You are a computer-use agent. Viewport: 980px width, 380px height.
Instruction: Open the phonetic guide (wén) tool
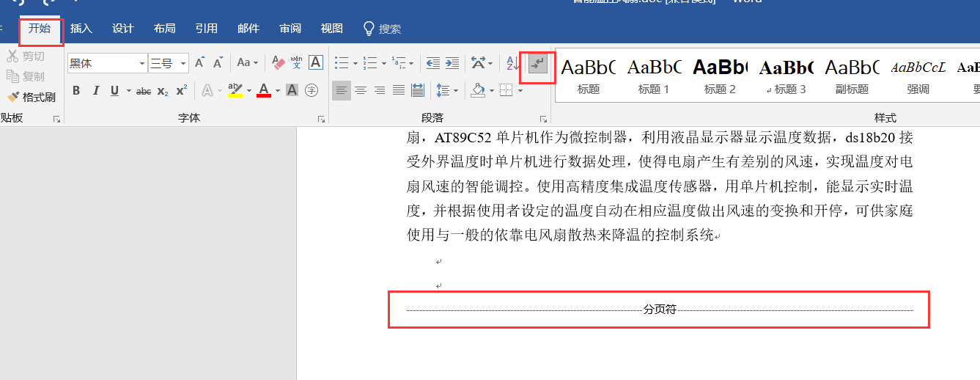297,63
